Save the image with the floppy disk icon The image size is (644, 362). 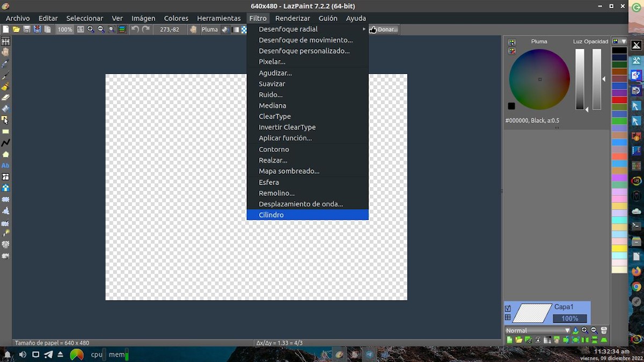point(26,29)
